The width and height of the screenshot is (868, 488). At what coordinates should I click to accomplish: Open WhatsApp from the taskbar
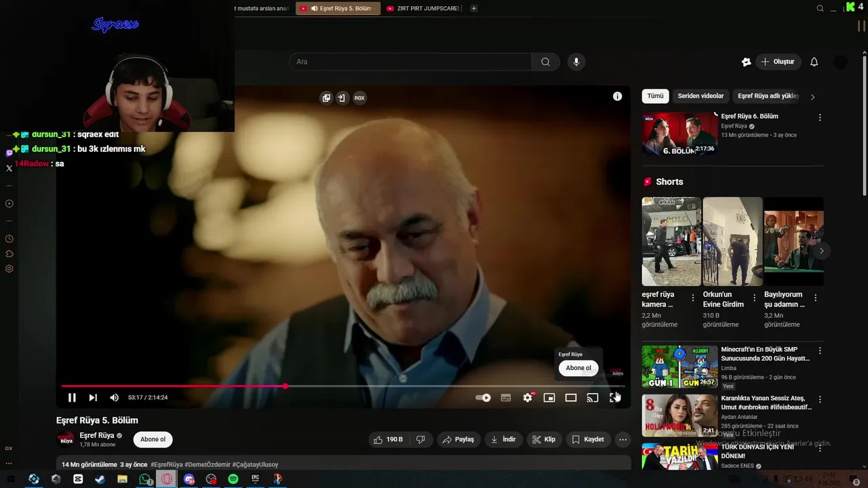pyautogui.click(x=144, y=479)
